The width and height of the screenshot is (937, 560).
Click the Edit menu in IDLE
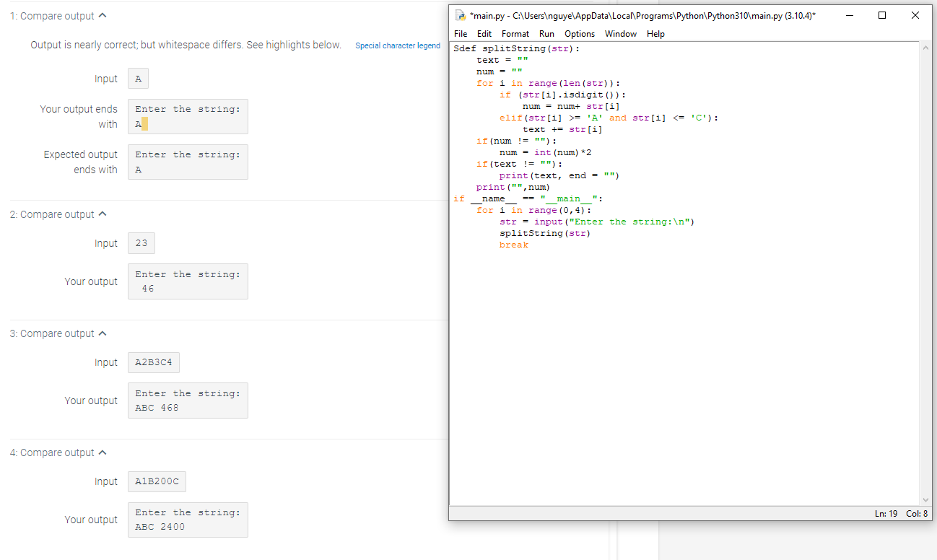tap(484, 33)
